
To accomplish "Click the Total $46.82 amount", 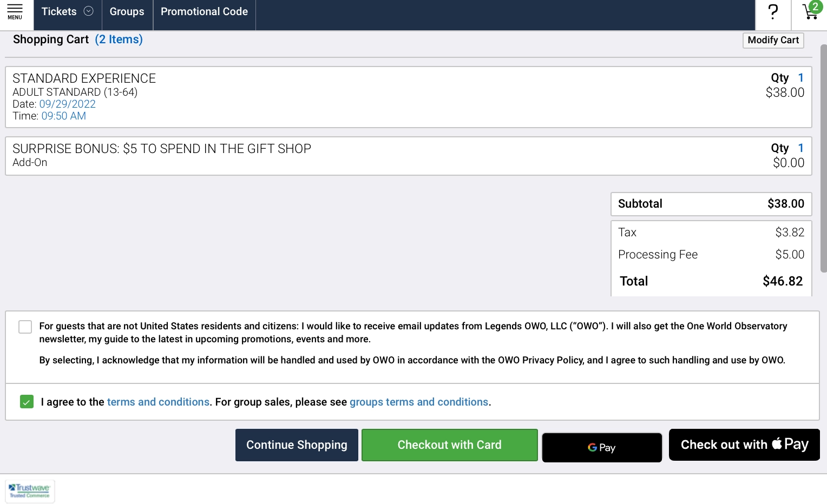I will [783, 281].
